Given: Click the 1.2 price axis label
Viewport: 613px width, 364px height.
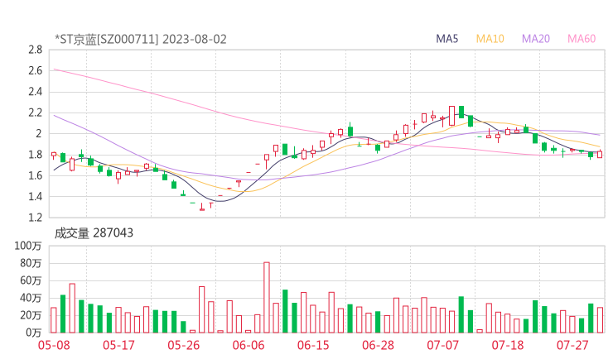Looking at the screenshot, I should coord(35,218).
